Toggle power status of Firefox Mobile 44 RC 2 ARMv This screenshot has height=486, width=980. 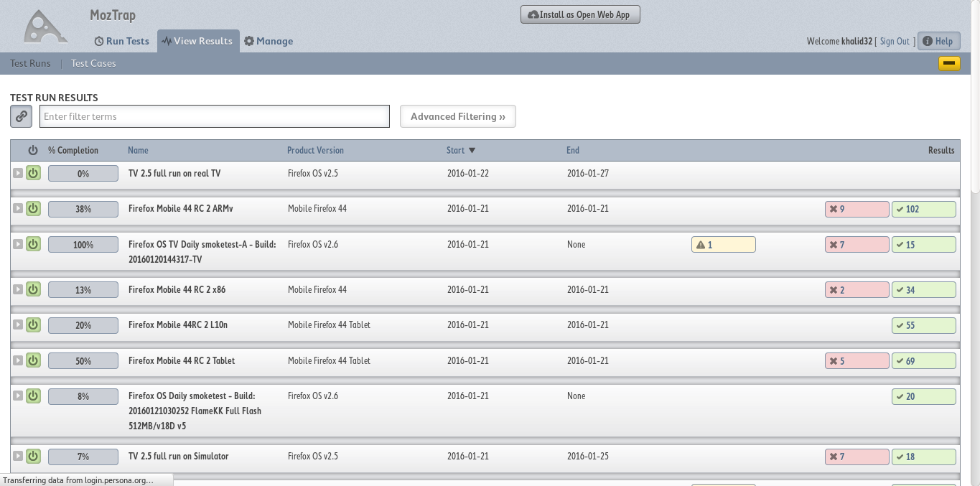pos(33,208)
